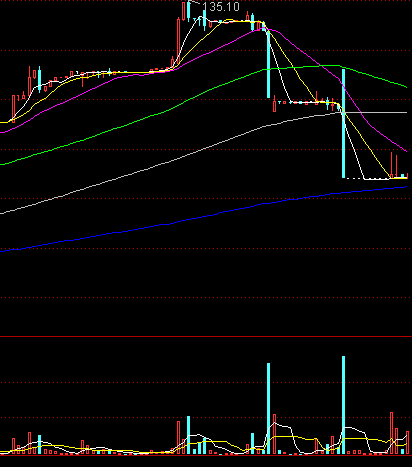Click the longest cyan candlestick at far right
Image resolution: width=412 pixels, height=467 pixels.
[343, 123]
